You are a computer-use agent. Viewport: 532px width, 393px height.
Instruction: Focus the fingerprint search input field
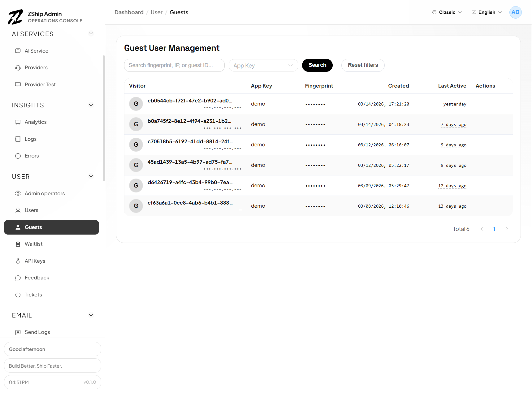[174, 65]
